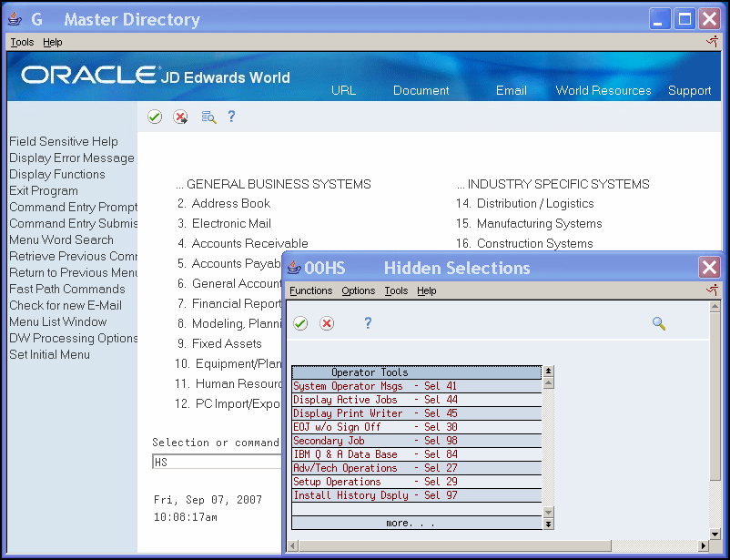The width and height of the screenshot is (730, 560).
Task: Select System Operator Msgs - Sel 41 row
Action: [x=417, y=386]
